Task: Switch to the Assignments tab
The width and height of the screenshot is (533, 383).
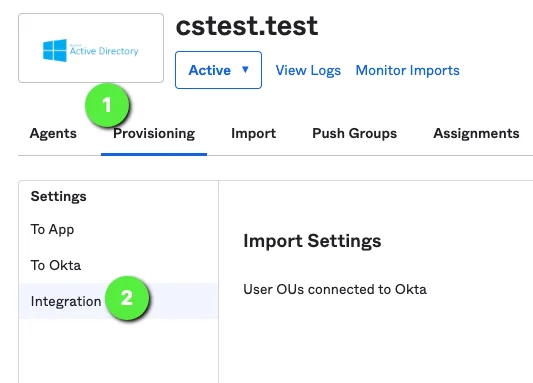Action: [x=476, y=133]
